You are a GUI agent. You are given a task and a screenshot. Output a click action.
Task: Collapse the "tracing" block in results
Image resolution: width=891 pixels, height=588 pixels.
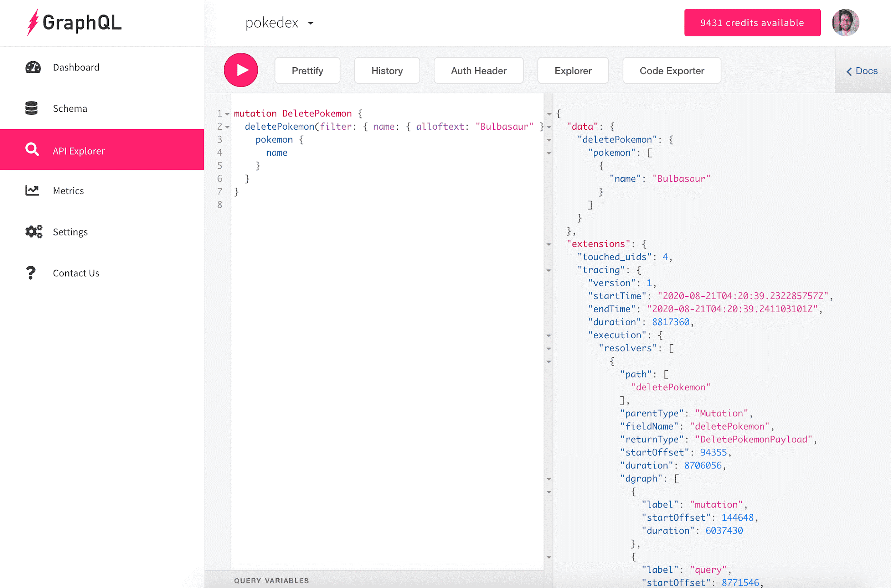pos(549,270)
